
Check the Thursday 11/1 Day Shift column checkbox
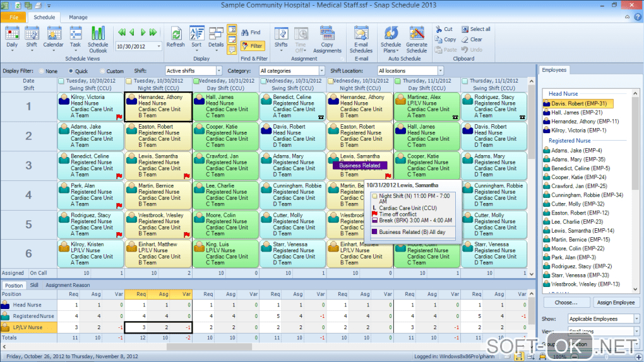[x=398, y=81]
